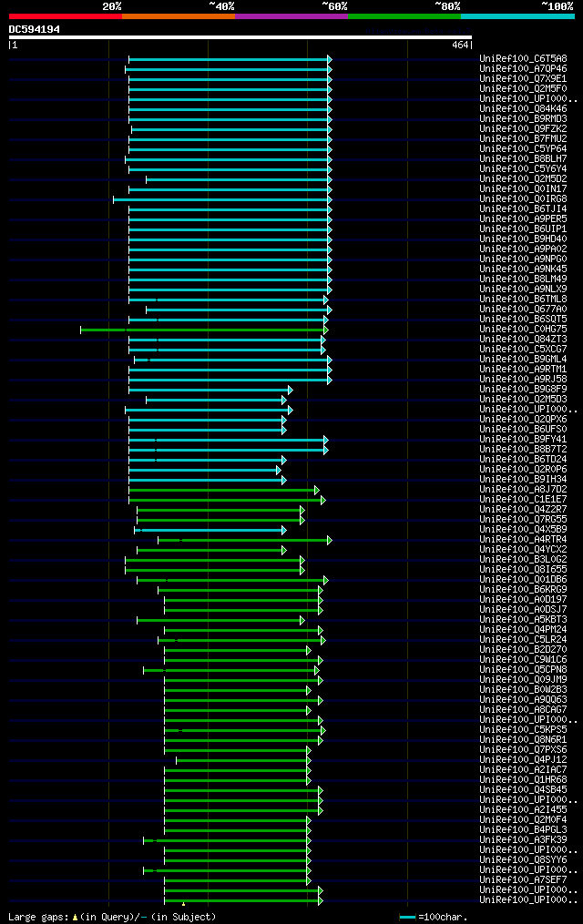Click the white query sequence ruler bar
This screenshot has width=583, height=924.
pos(240,37)
